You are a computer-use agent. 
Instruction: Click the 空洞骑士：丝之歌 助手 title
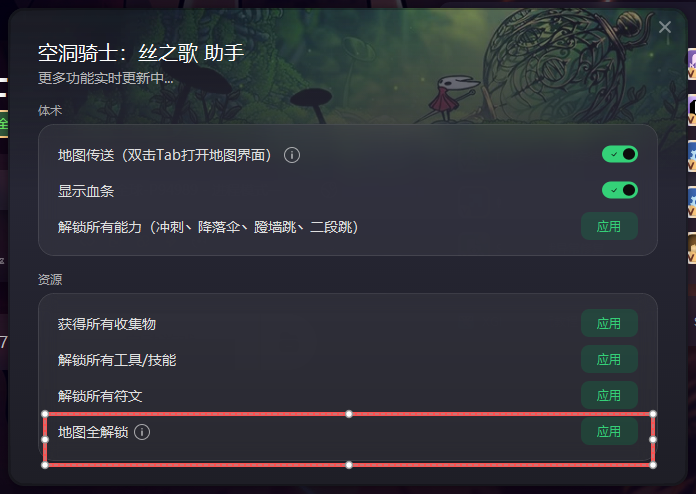point(141,53)
